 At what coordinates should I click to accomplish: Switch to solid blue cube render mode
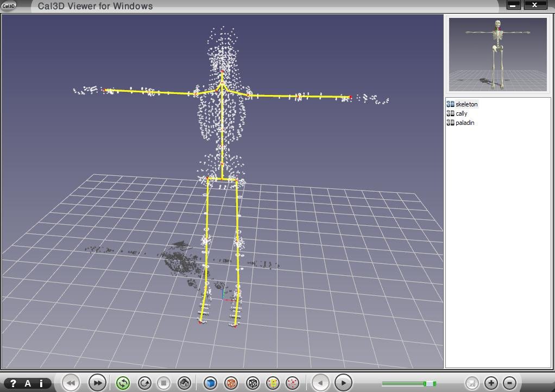point(210,383)
